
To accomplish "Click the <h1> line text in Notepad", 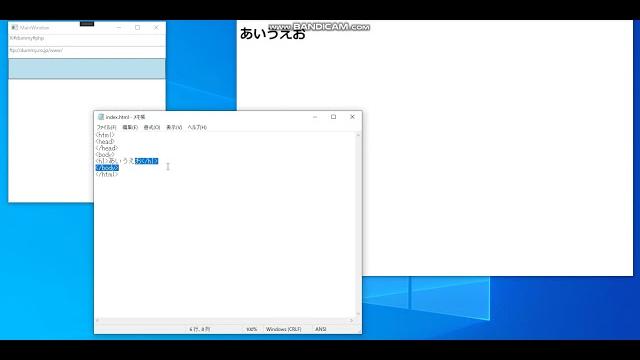I will pos(127,161).
